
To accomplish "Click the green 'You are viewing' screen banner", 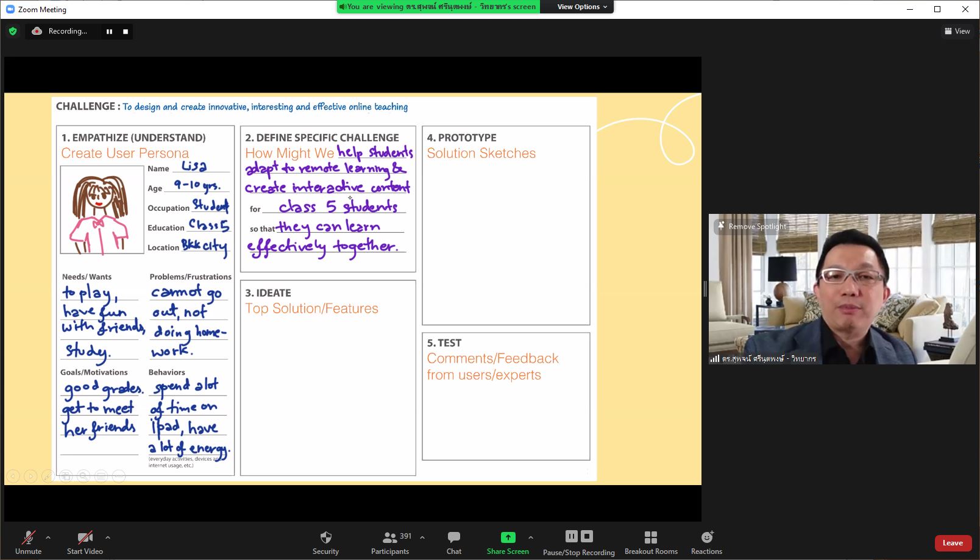I will point(438,7).
